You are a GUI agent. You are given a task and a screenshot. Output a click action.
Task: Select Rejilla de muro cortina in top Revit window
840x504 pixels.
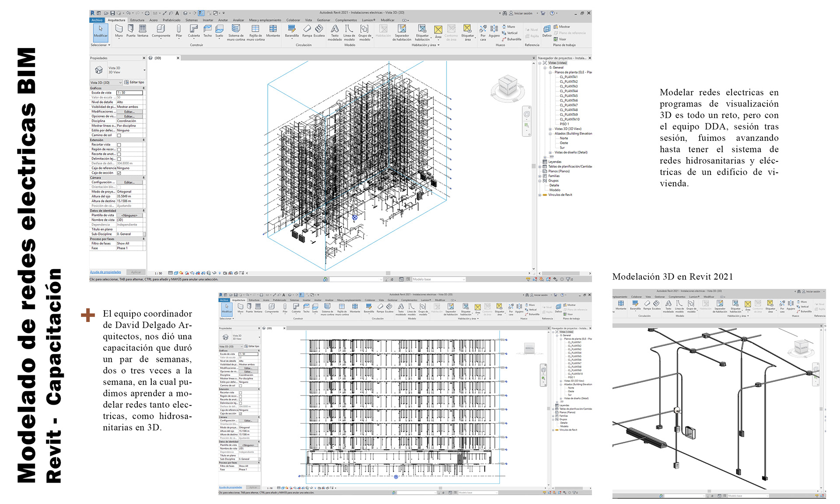[255, 33]
